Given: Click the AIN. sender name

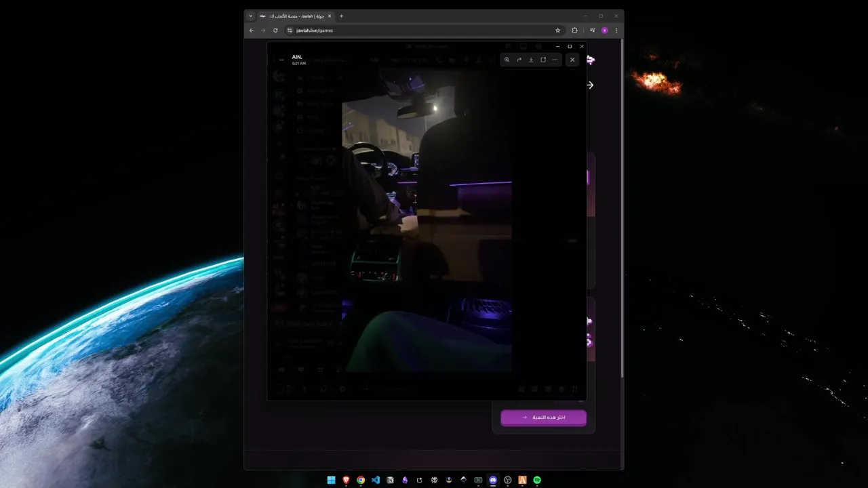Looking at the screenshot, I should (297, 57).
